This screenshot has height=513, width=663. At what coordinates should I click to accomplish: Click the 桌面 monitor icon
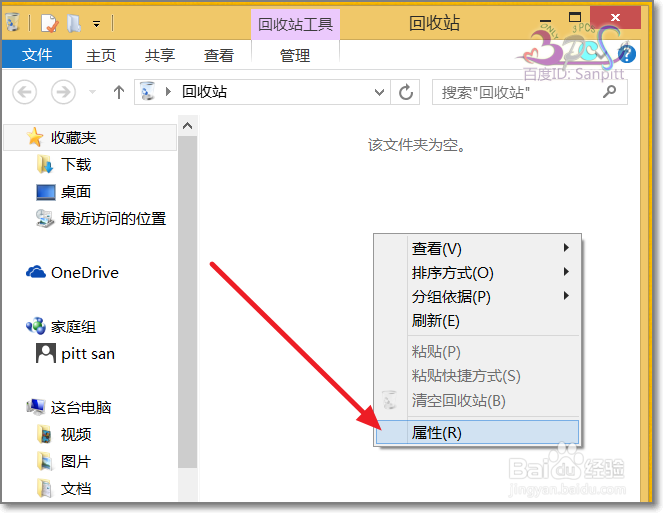point(46,192)
